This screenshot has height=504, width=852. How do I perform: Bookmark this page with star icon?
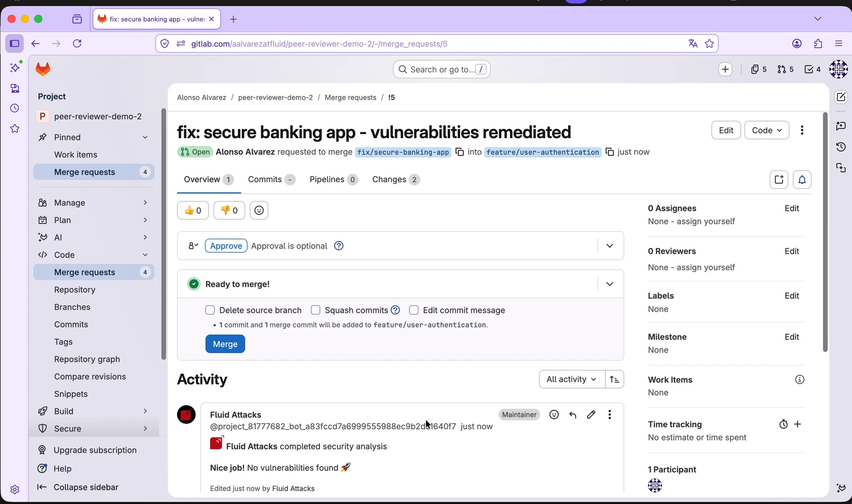tap(709, 44)
